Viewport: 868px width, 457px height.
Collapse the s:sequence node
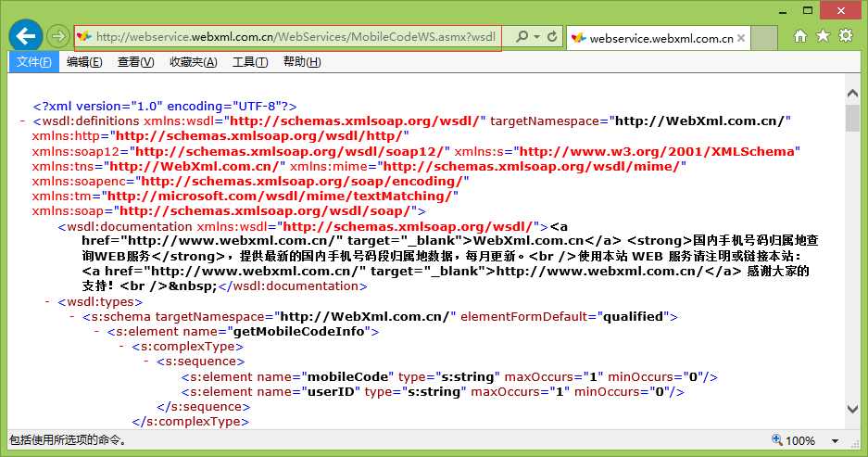tap(146, 362)
